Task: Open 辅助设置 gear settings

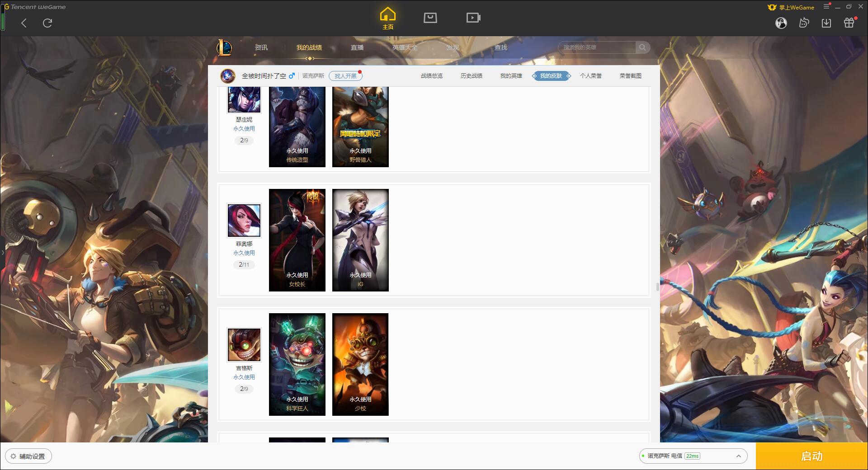Action: pyautogui.click(x=28, y=456)
